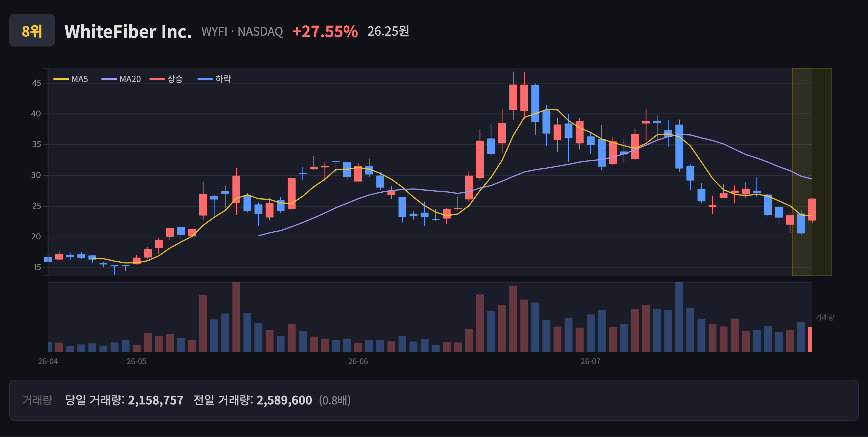The width and height of the screenshot is (868, 437).
Task: Click the 45 price axis label
Action: (36, 83)
